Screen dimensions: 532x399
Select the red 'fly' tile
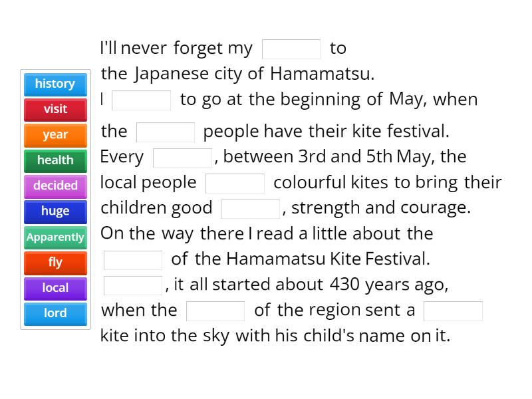click(x=55, y=263)
